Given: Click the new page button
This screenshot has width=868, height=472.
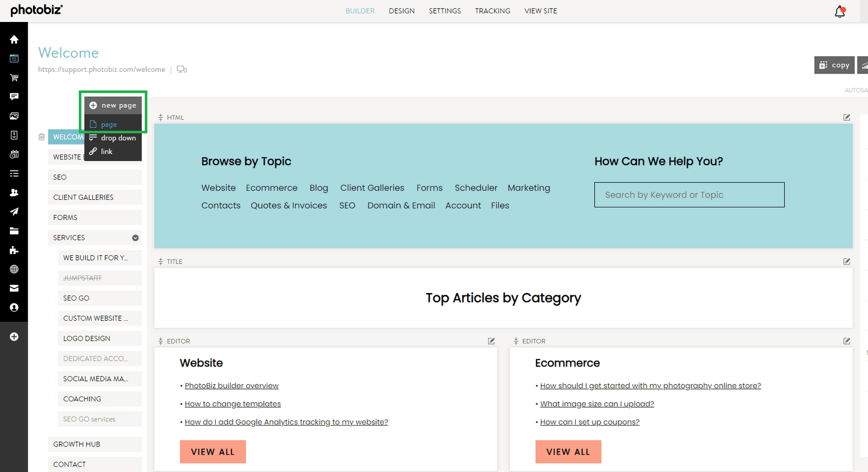Looking at the screenshot, I should click(113, 105).
